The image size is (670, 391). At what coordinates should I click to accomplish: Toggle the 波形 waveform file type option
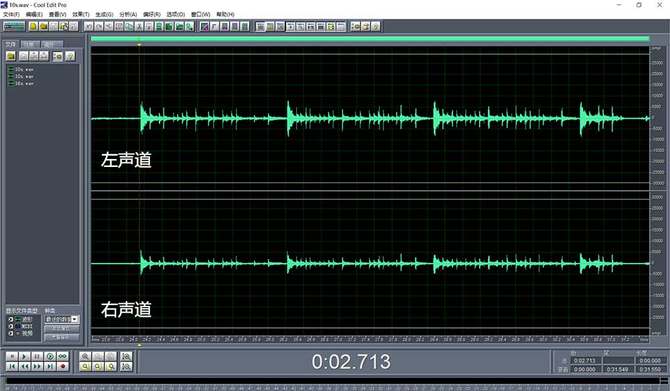point(11,319)
